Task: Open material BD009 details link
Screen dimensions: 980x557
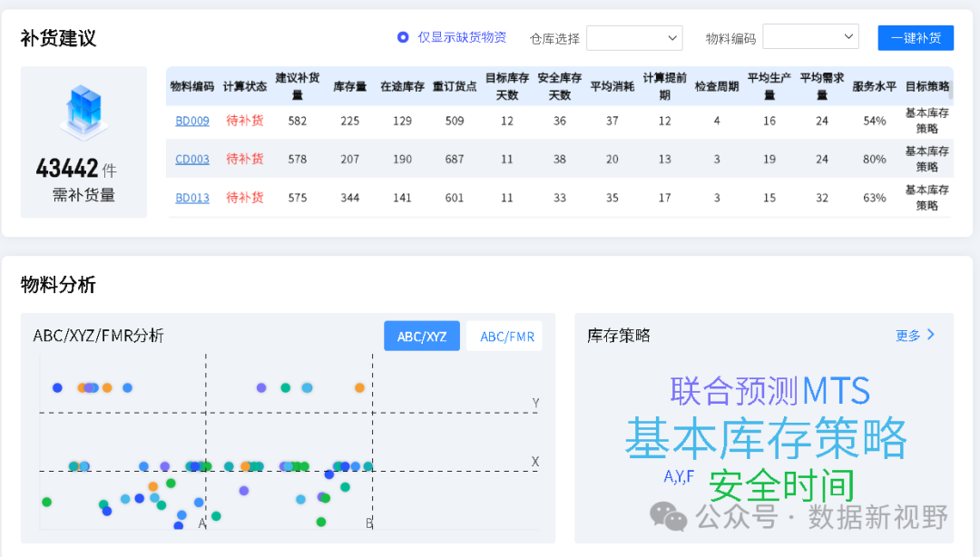Action: (x=191, y=120)
